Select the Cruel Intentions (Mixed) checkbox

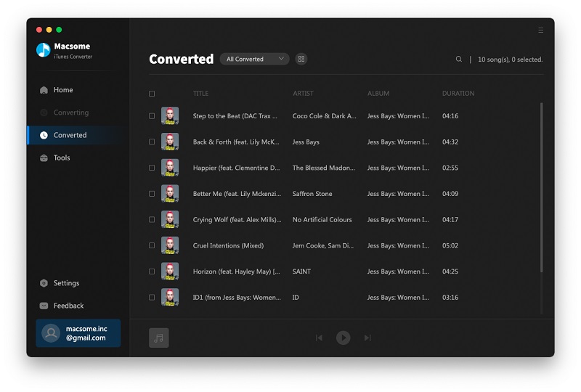coord(152,245)
